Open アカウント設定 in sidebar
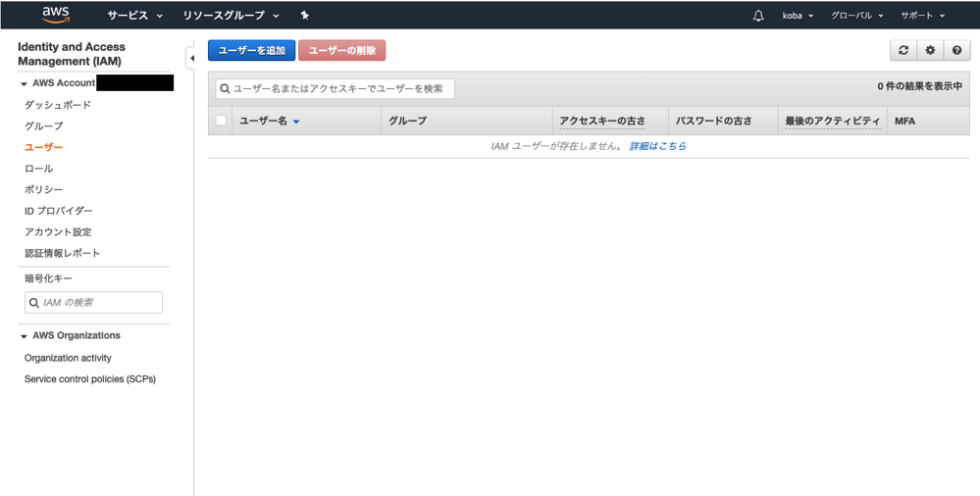Screen dimensions: 980x496 (58, 232)
